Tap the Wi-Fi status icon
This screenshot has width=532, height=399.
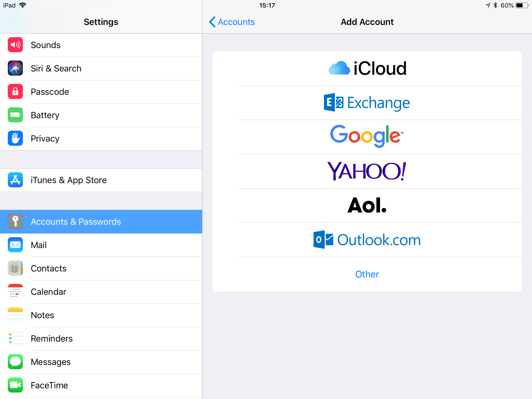(x=23, y=5)
